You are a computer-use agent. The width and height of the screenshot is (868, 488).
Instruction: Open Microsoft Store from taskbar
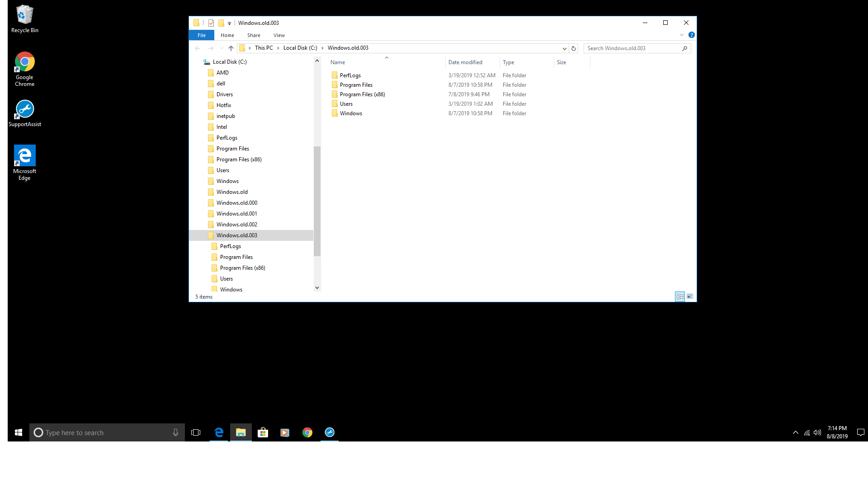tap(263, 433)
